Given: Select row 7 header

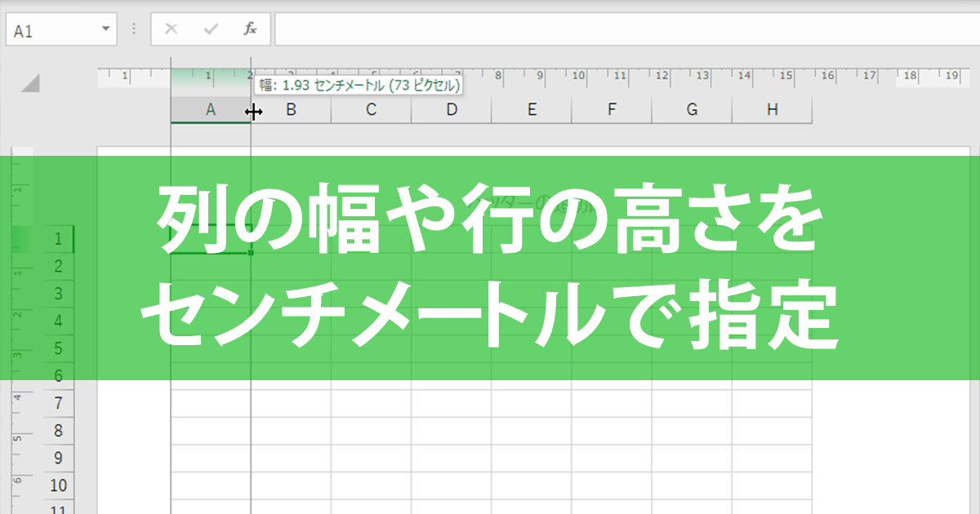Looking at the screenshot, I should tap(58, 403).
